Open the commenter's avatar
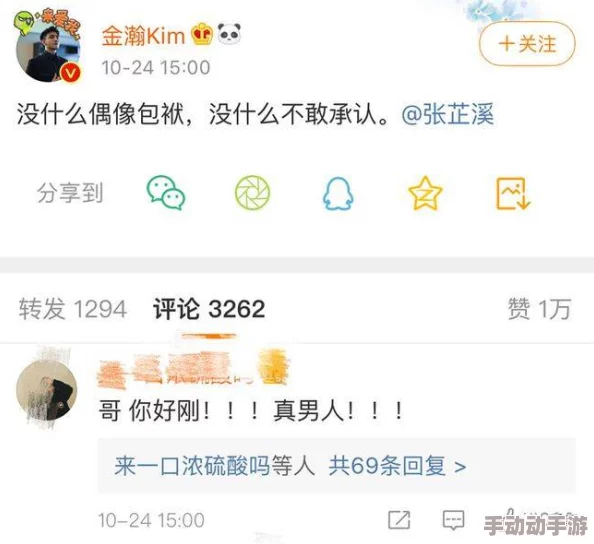The width and height of the screenshot is (594, 544). point(47,391)
